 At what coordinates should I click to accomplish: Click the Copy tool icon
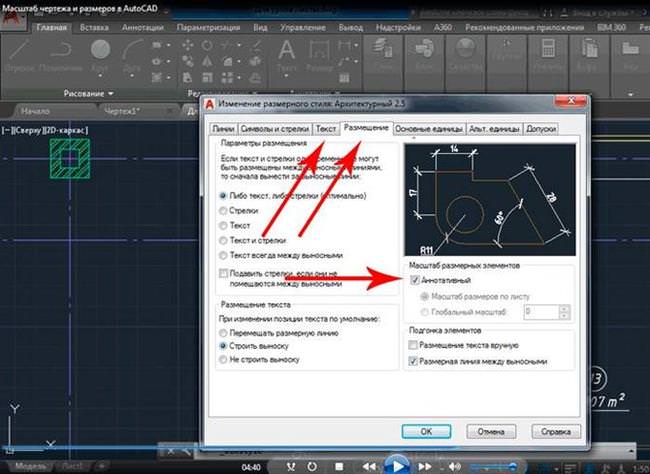(x=187, y=61)
